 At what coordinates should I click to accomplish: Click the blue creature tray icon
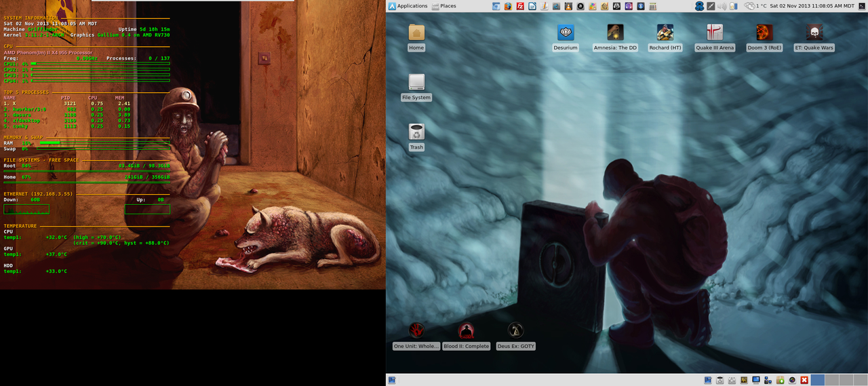pyautogui.click(x=699, y=6)
